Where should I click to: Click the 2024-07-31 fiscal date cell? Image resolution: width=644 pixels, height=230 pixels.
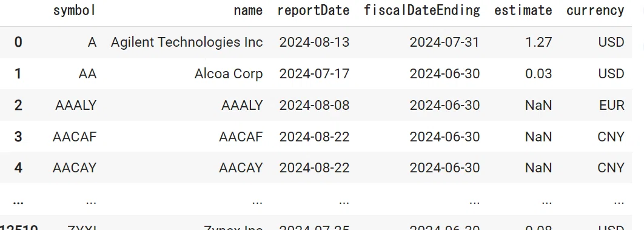[444, 42]
